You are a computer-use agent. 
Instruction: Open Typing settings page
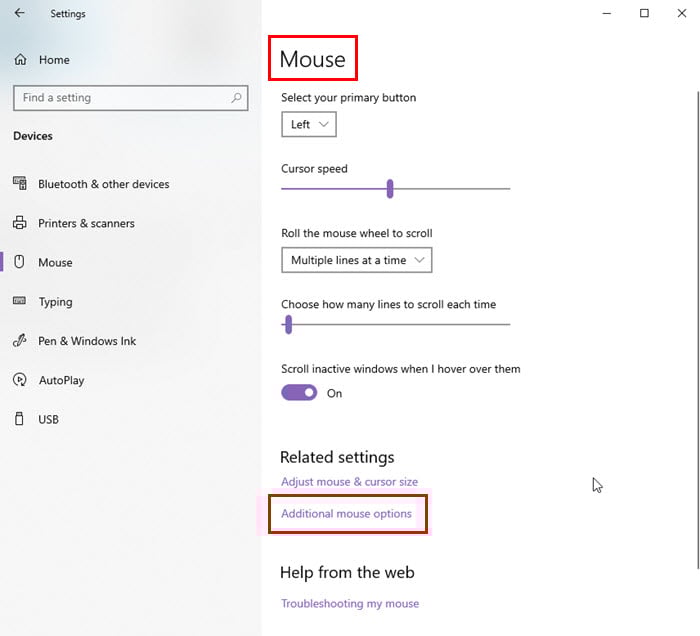click(x=55, y=302)
